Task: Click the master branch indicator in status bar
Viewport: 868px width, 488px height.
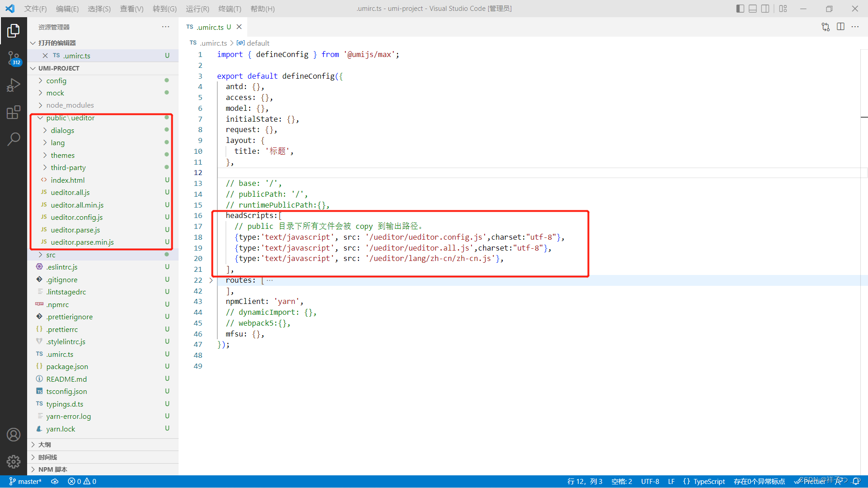Action: [25, 482]
